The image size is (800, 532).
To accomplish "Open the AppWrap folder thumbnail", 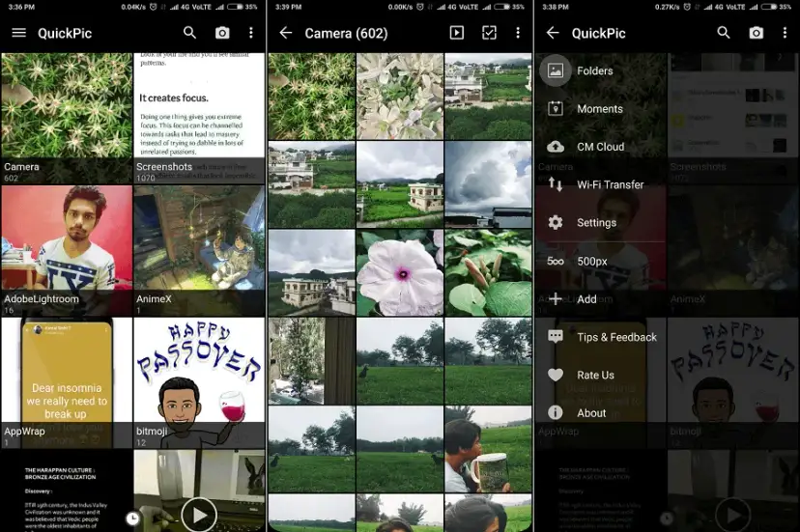I will coord(67,381).
